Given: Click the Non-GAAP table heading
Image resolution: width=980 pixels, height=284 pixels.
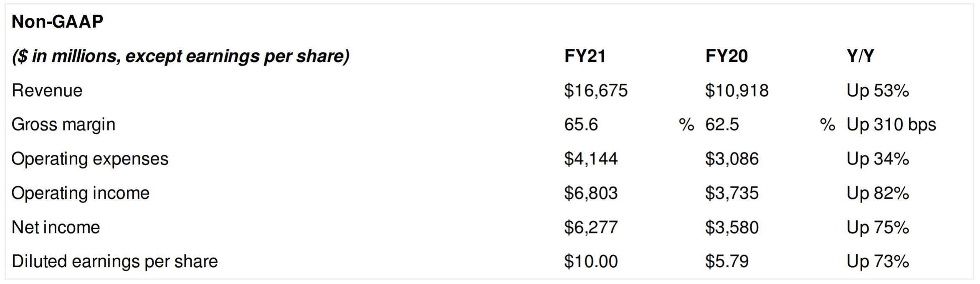Looking at the screenshot, I should coord(57,21).
